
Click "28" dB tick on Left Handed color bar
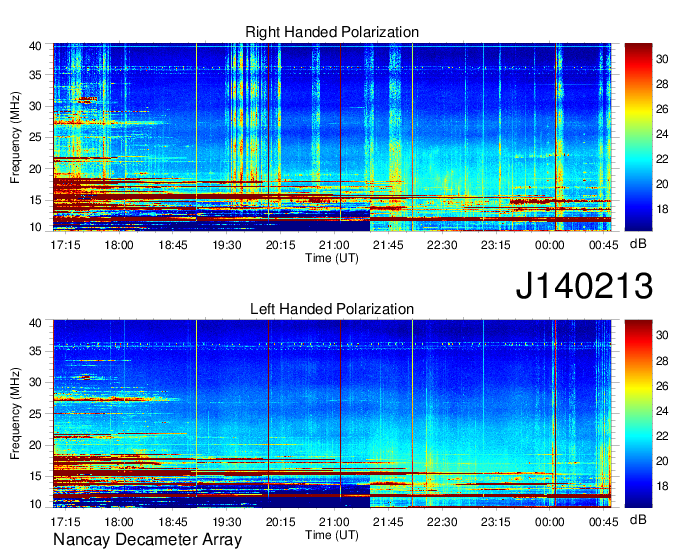[x=662, y=361]
